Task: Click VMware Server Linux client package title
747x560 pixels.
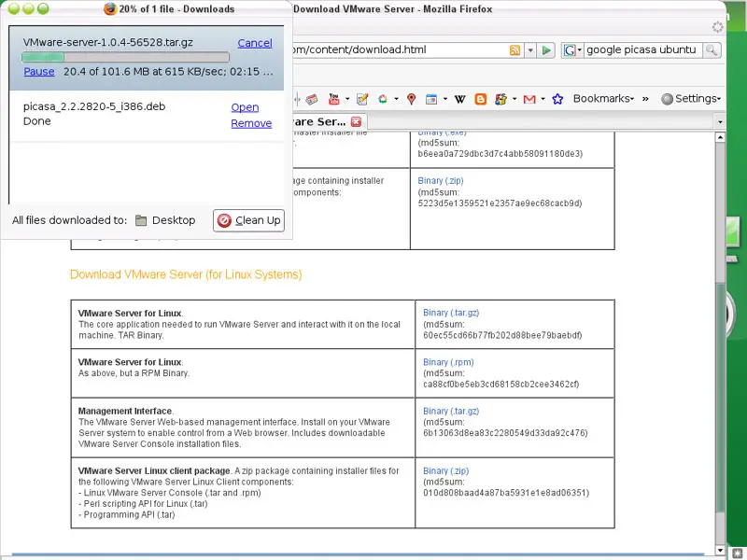Action: [154, 471]
